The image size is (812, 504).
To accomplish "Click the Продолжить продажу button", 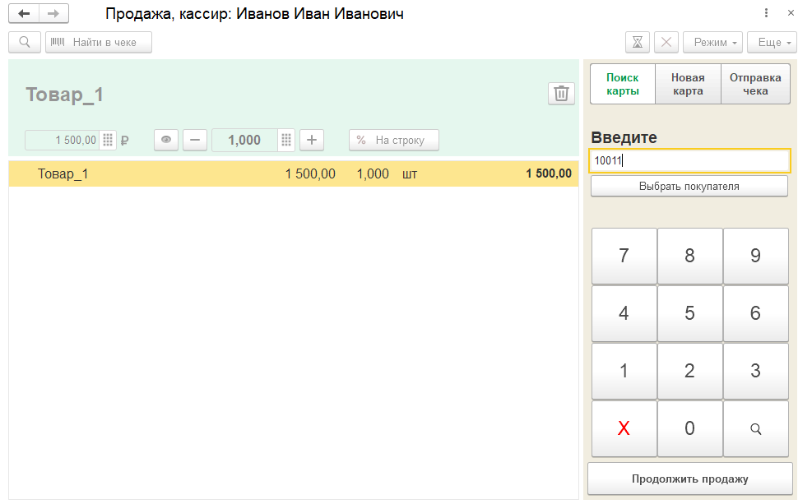I will click(x=689, y=479).
